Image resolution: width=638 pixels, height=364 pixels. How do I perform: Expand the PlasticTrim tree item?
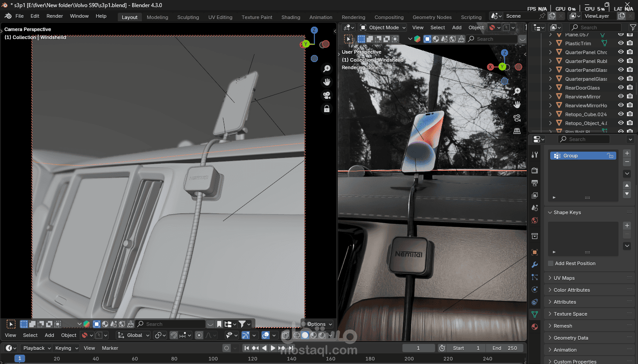551,43
